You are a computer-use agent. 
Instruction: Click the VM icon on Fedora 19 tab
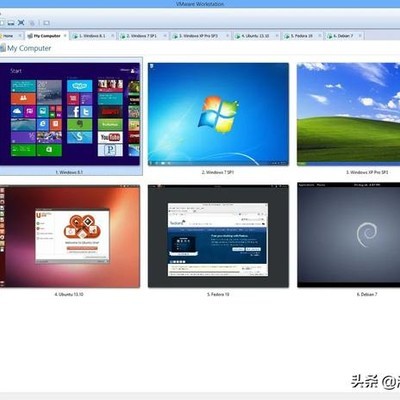pos(287,36)
